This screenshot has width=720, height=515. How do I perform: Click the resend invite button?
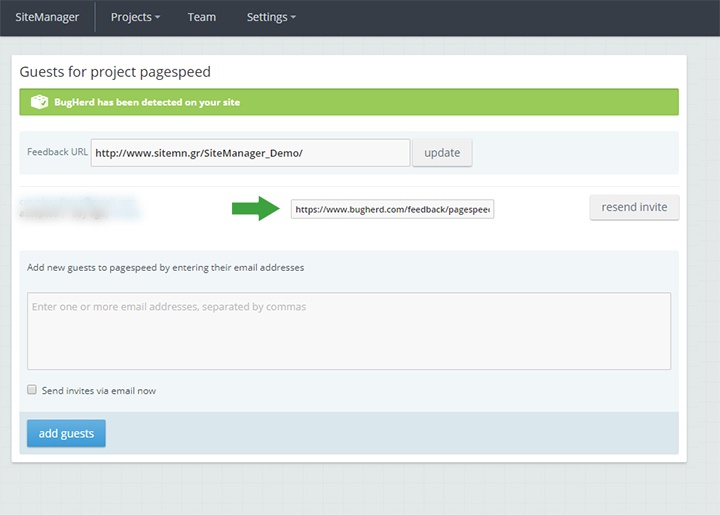(x=634, y=207)
